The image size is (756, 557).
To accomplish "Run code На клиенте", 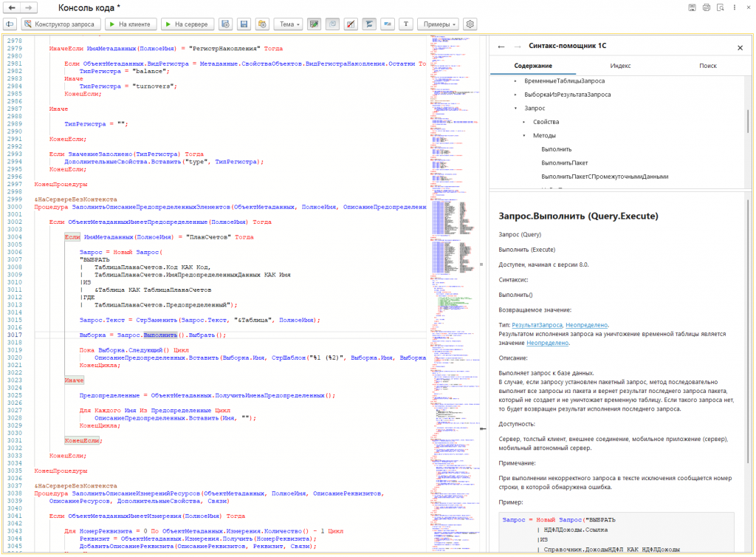I will (130, 24).
